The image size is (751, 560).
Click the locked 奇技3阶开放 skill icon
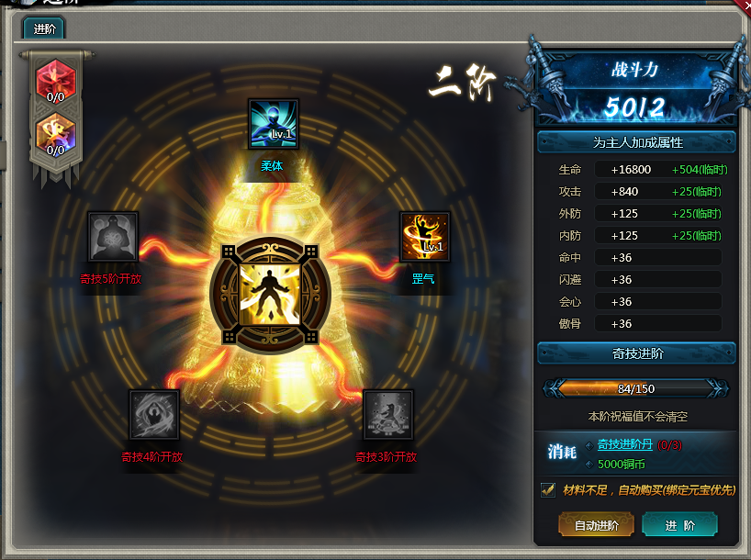click(388, 415)
